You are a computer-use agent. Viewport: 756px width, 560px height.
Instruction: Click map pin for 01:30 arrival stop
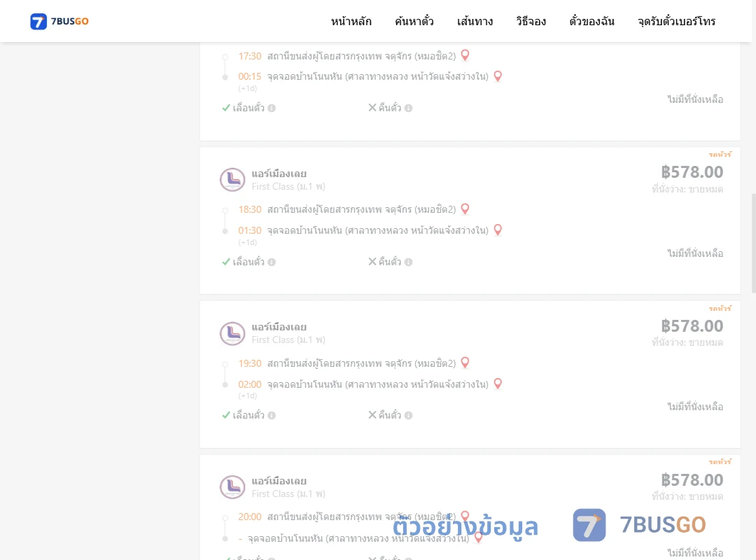tap(498, 230)
